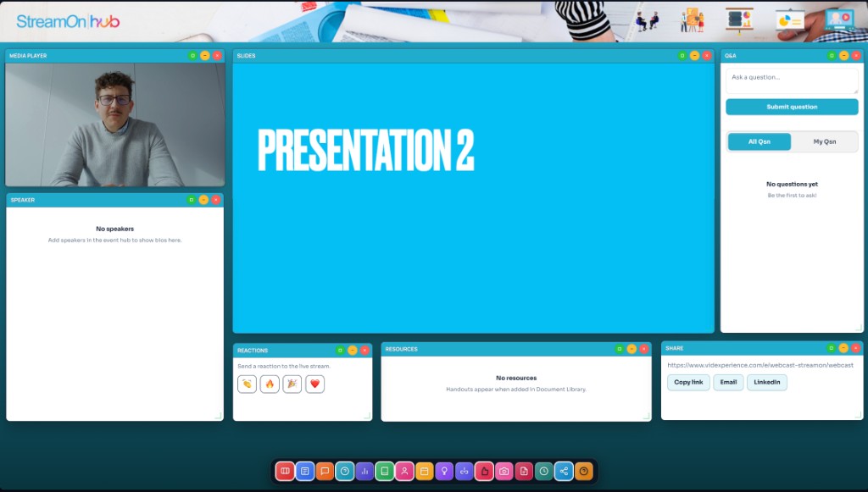Image resolution: width=868 pixels, height=492 pixels.
Task: Click the "No resources" message
Action: coord(516,379)
